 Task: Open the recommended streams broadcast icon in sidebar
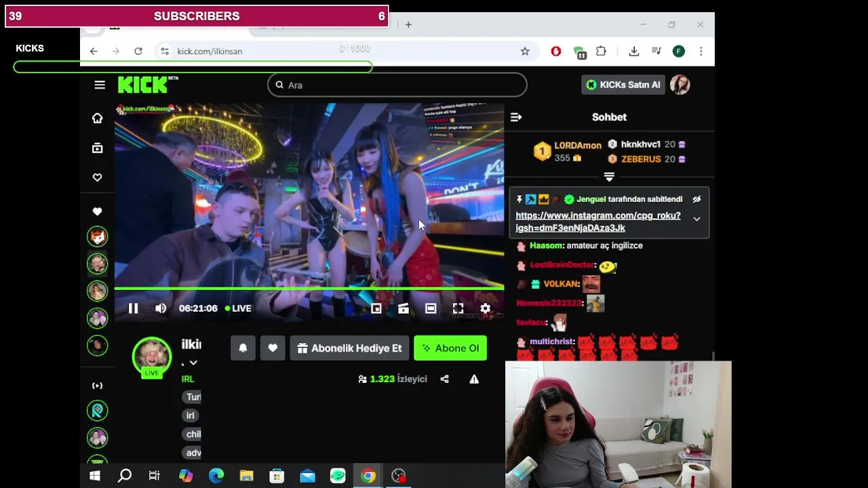98,386
